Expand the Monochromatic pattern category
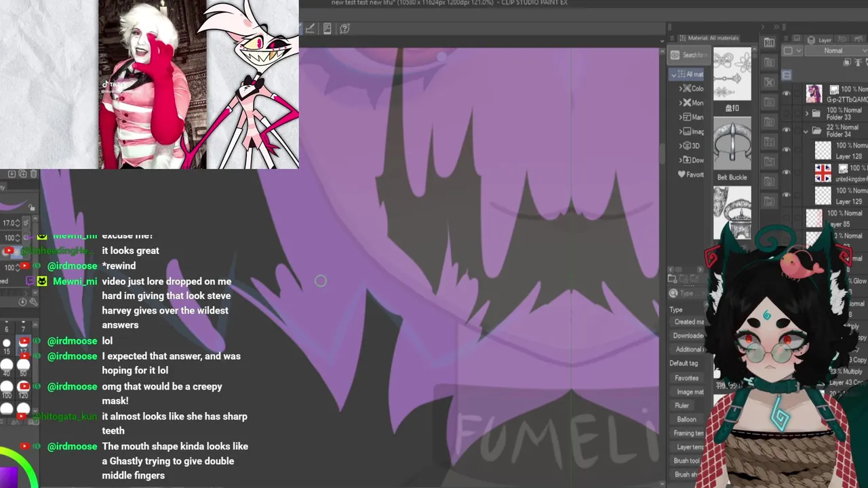 [680, 103]
